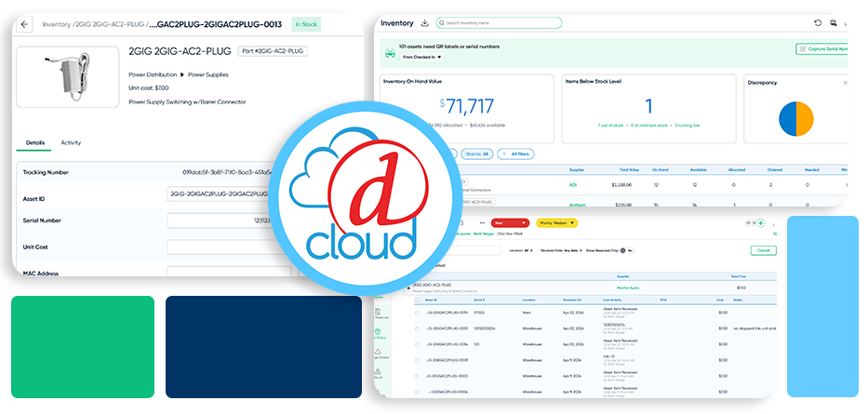Open the Status sidebar icon
This screenshot has width=868, height=414.
tap(378, 333)
